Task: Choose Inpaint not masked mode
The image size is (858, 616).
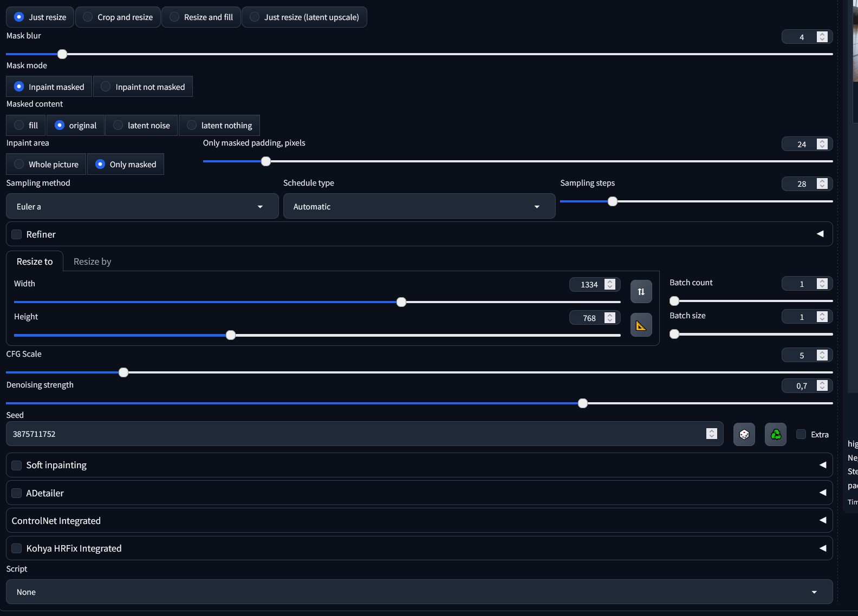Action: (143, 87)
